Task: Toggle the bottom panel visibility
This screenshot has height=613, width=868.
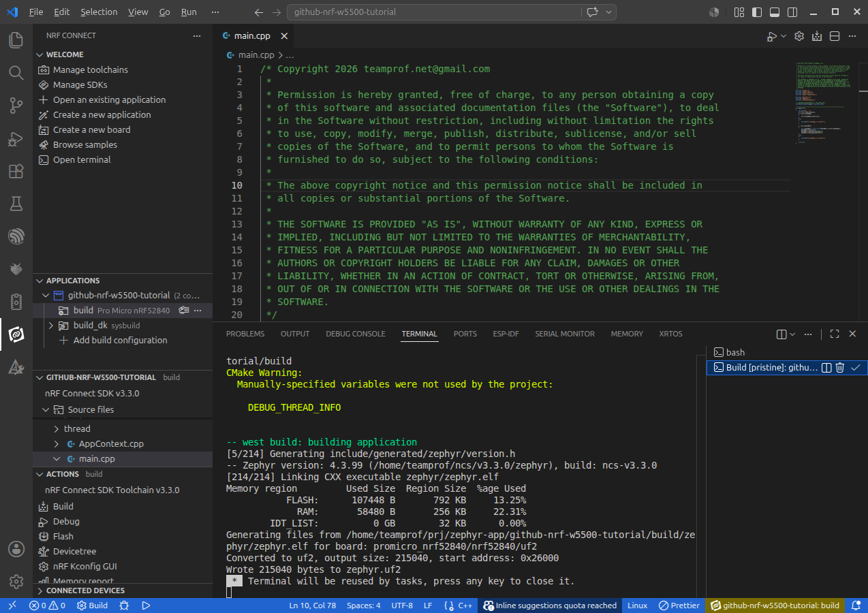Action: 775,12
